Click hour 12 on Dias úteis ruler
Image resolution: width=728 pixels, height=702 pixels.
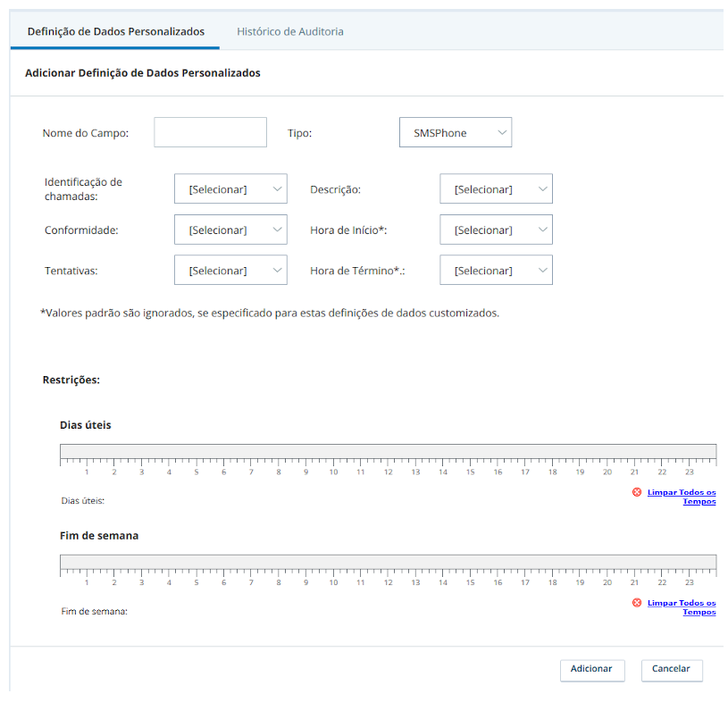pos(389,472)
